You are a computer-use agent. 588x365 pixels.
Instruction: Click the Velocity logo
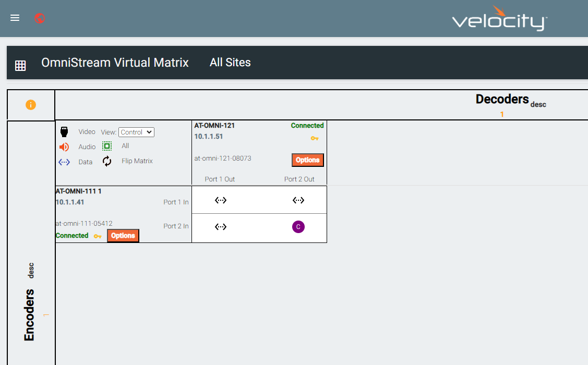(x=499, y=18)
